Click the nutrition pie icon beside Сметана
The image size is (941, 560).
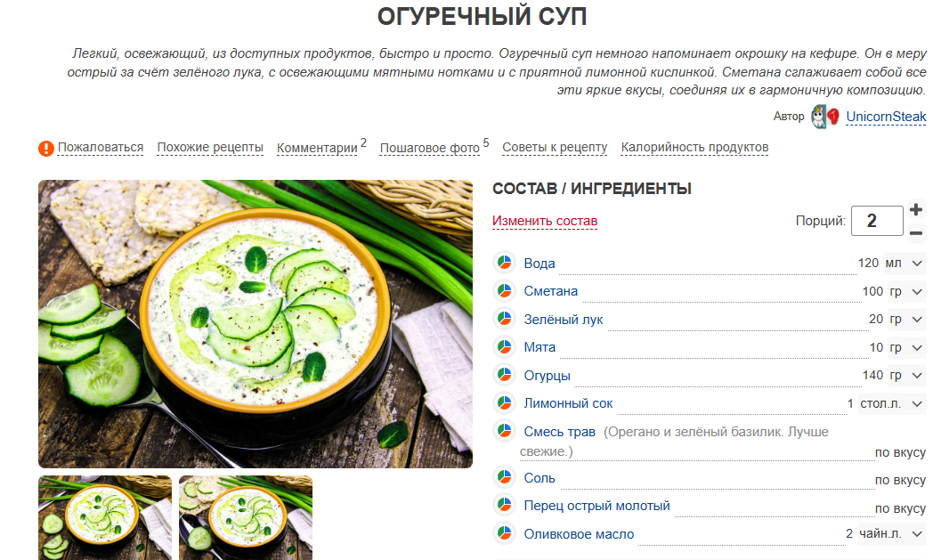point(505,290)
